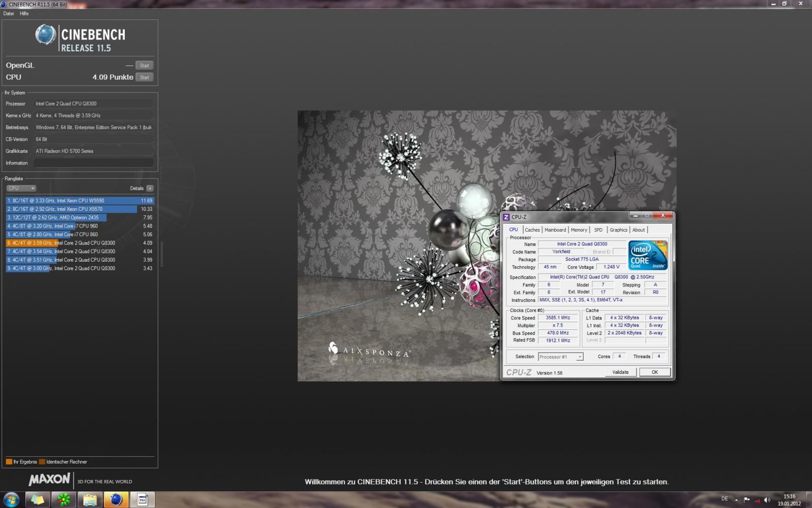This screenshot has height=508, width=812.
Task: Start the OpenGL benchmark test
Action: point(145,66)
